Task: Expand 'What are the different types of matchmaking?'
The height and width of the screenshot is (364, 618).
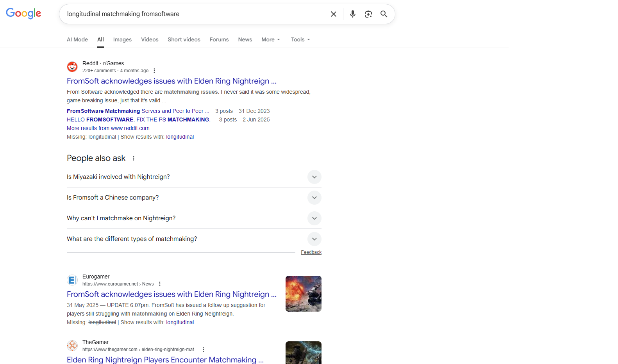Action: click(194, 239)
